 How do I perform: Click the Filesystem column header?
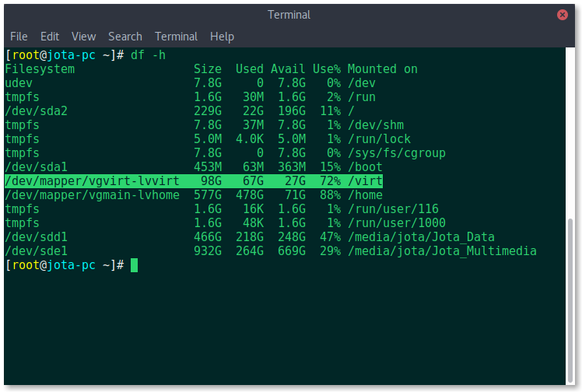[x=40, y=69]
